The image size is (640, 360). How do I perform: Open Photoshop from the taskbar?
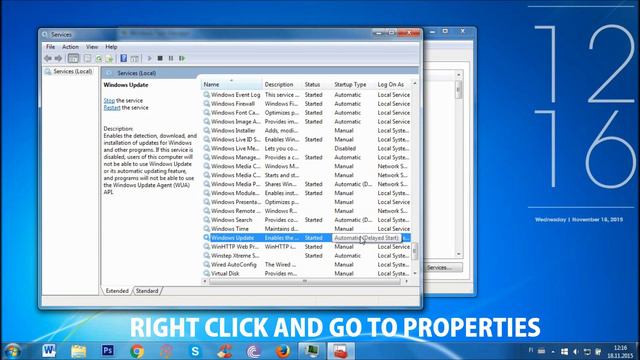click(108, 351)
